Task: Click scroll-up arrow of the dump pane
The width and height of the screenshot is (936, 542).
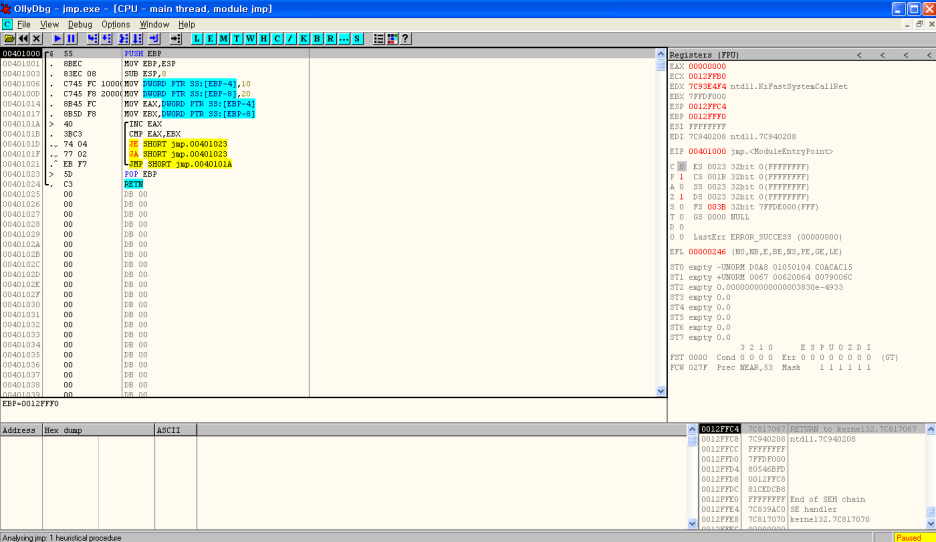Action: 692,429
